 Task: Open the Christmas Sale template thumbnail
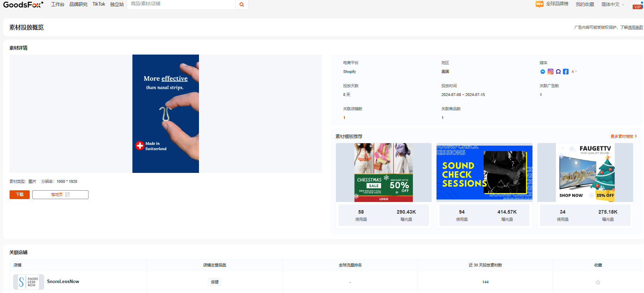(x=383, y=173)
